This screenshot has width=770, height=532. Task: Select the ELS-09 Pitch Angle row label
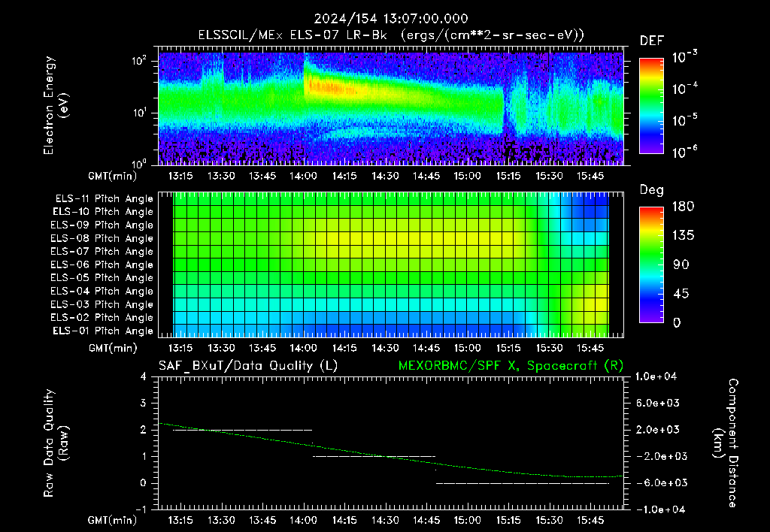[x=102, y=225]
